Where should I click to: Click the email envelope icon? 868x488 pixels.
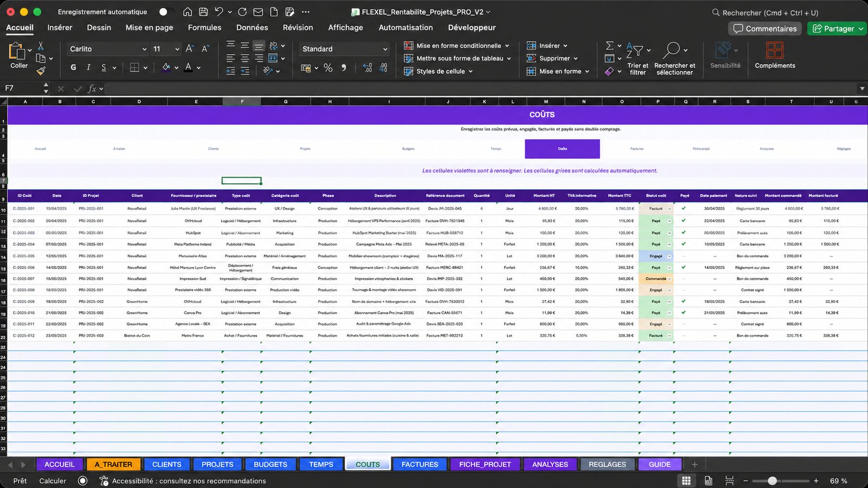(x=258, y=12)
